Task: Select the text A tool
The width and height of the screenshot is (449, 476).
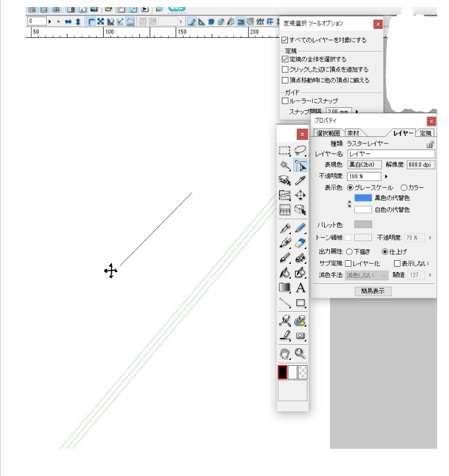Action: pos(300,287)
